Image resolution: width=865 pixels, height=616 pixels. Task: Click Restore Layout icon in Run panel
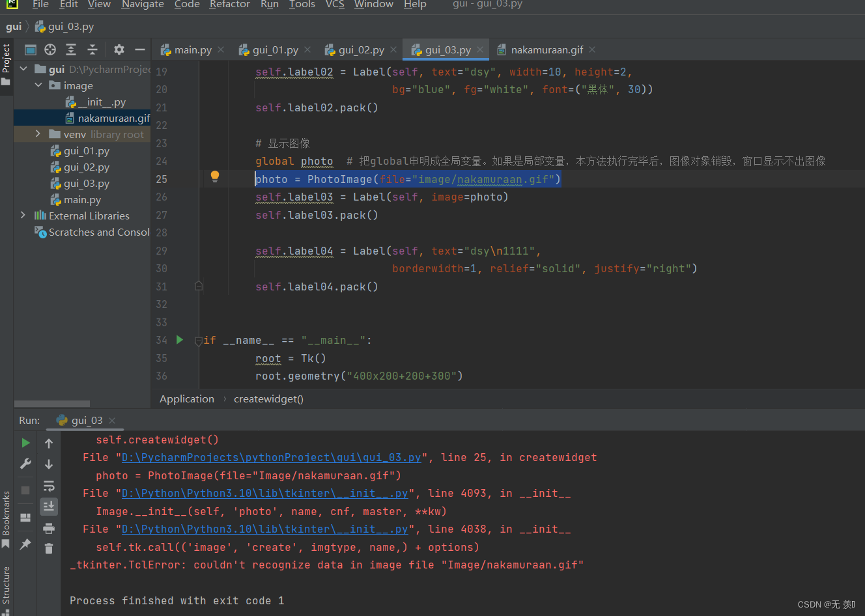tap(25, 518)
